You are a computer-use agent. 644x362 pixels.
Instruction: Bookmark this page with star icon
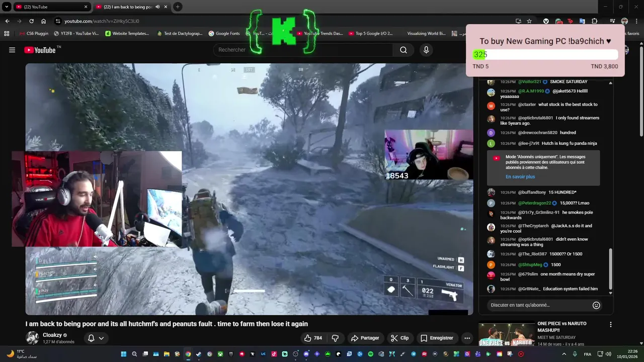[x=529, y=21]
